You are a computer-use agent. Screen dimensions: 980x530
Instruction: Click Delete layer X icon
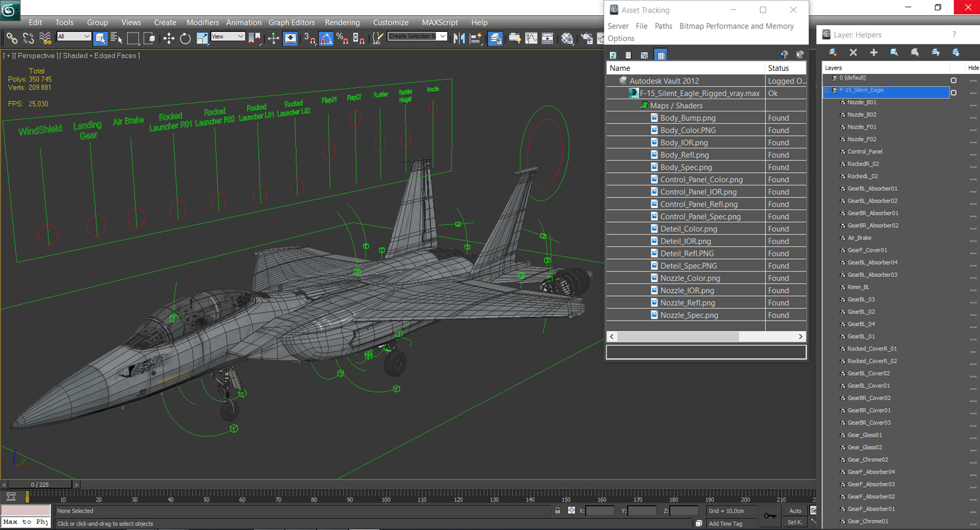tap(853, 52)
